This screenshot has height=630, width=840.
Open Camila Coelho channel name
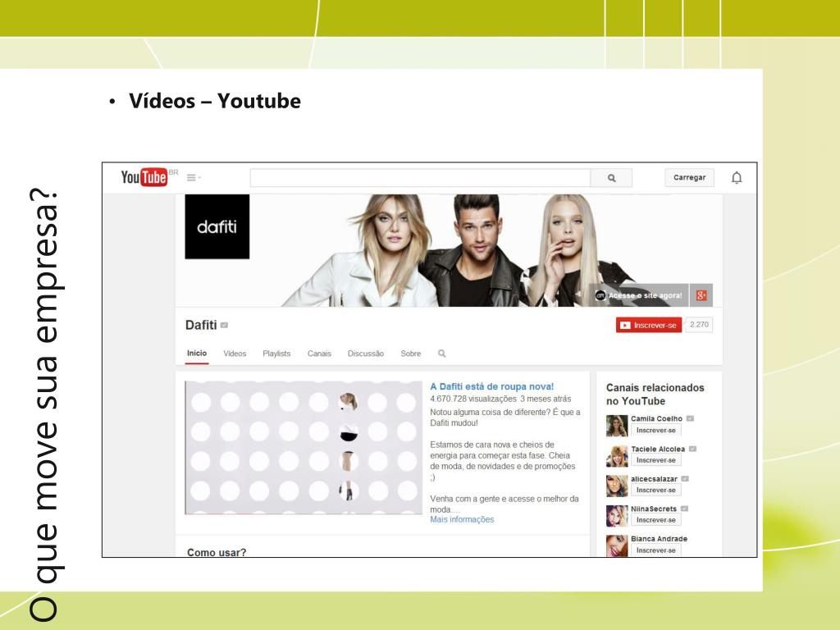point(656,418)
